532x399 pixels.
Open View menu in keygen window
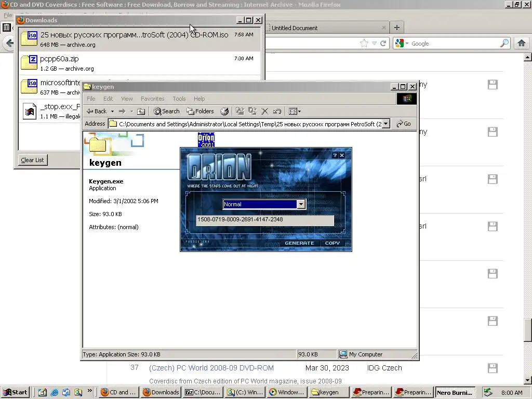pos(127,99)
